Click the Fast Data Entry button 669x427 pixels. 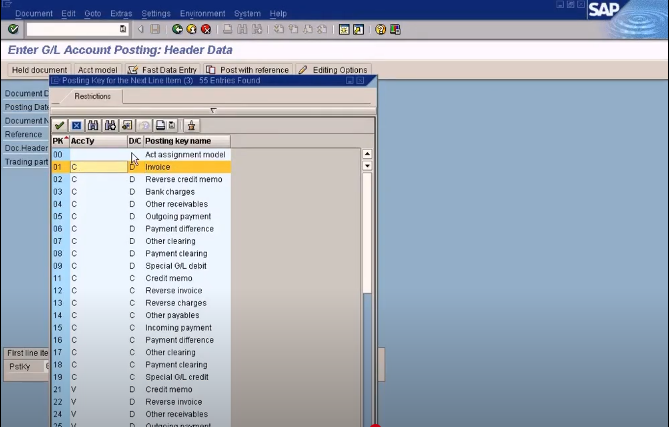[163, 70]
